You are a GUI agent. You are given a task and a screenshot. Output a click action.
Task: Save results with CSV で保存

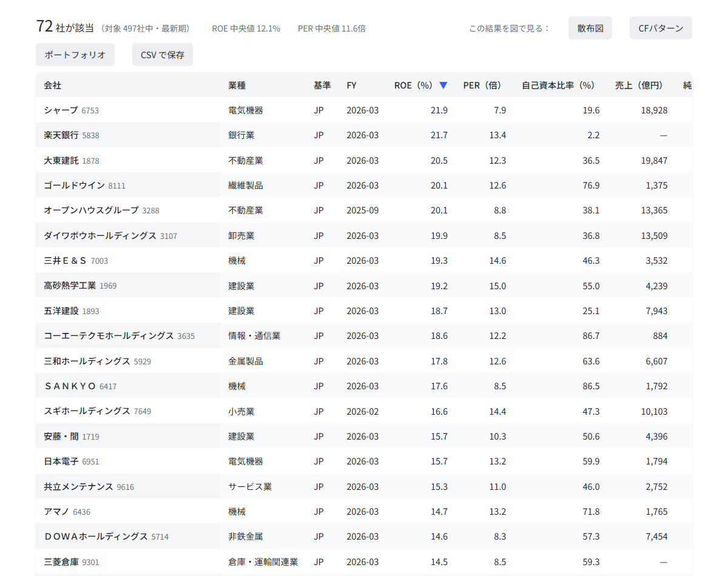click(x=163, y=55)
